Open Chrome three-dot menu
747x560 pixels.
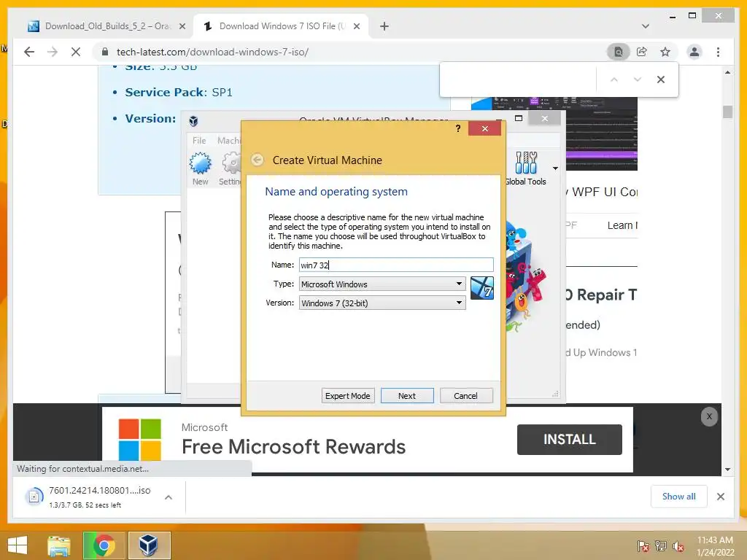(x=718, y=52)
